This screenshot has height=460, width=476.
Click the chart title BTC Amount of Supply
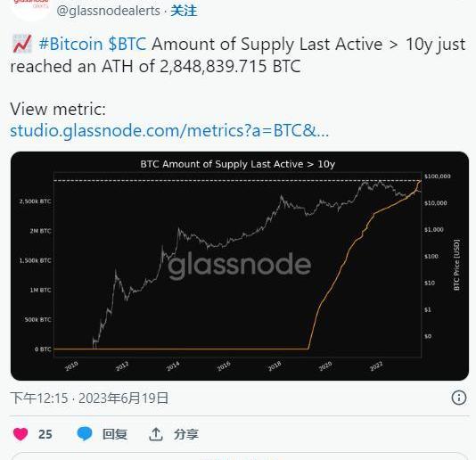[238, 164]
